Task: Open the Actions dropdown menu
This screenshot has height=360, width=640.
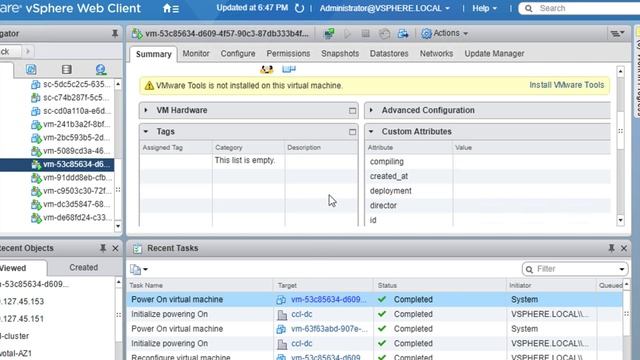Action: click(444, 33)
